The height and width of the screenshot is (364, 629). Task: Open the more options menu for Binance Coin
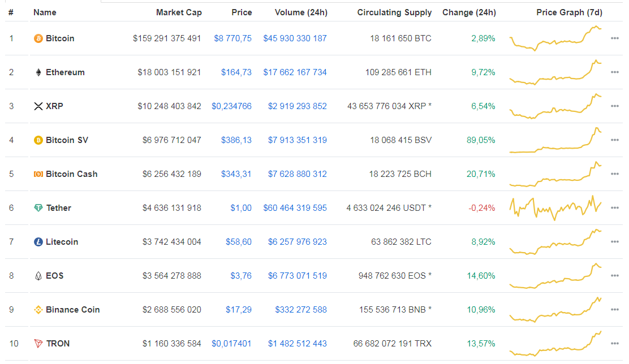click(x=614, y=310)
